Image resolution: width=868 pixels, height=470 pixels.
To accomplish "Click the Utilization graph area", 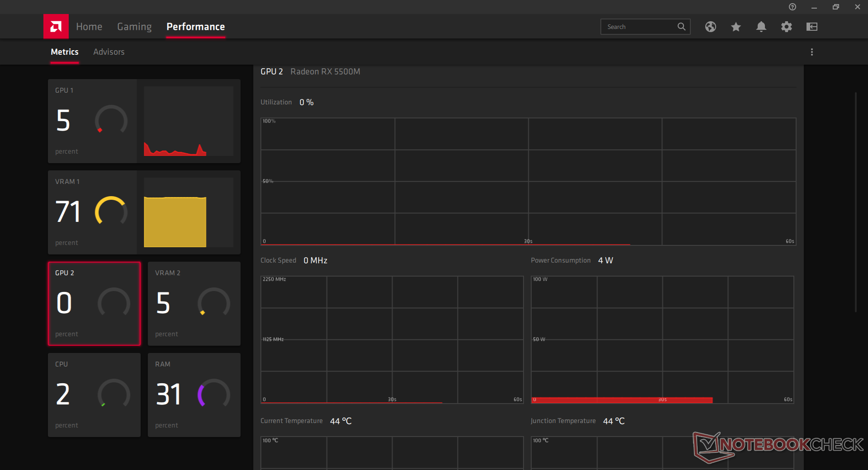I will pyautogui.click(x=528, y=182).
